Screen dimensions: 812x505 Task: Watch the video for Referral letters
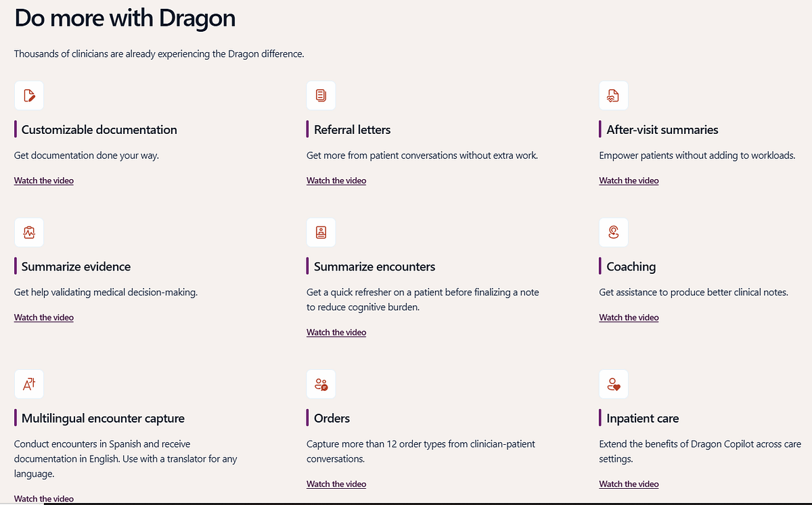pyautogui.click(x=336, y=181)
